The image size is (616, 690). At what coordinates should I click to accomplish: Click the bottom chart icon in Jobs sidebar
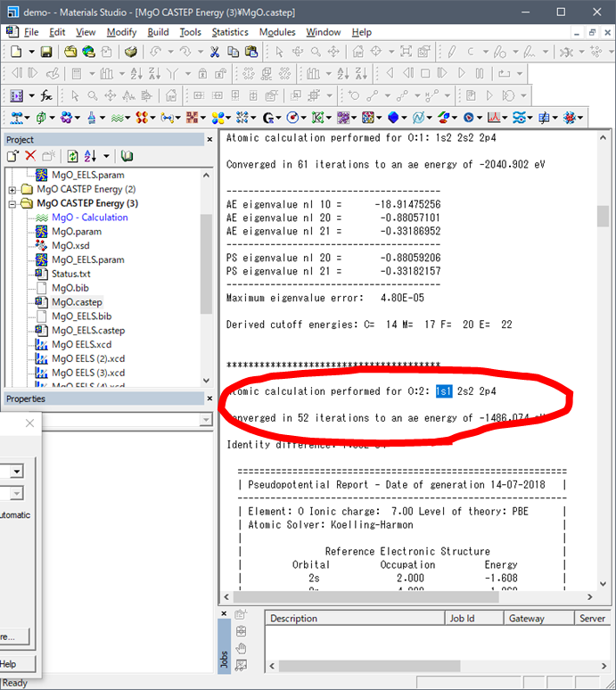[x=241, y=665]
